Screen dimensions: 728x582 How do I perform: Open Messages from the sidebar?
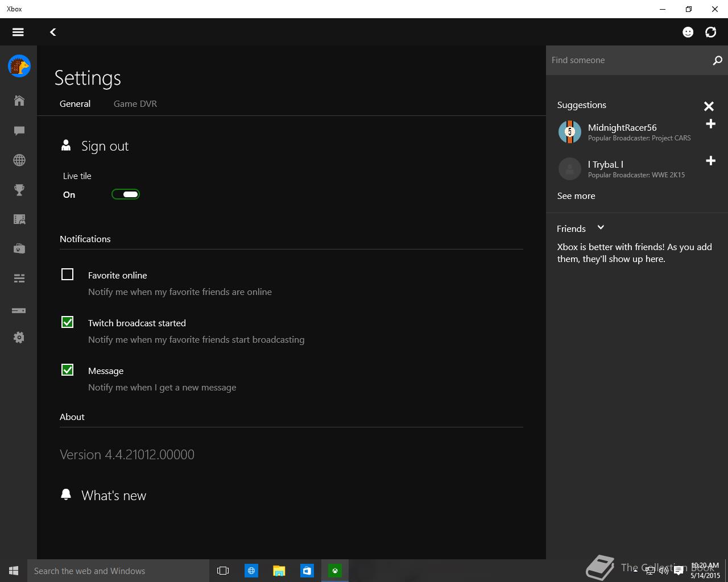(x=19, y=131)
